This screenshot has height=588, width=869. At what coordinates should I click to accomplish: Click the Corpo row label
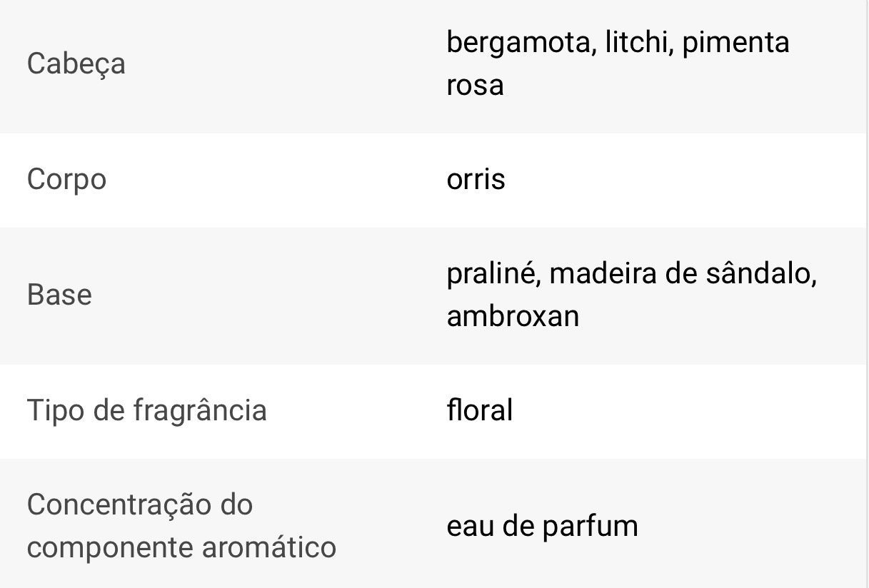[x=66, y=179]
